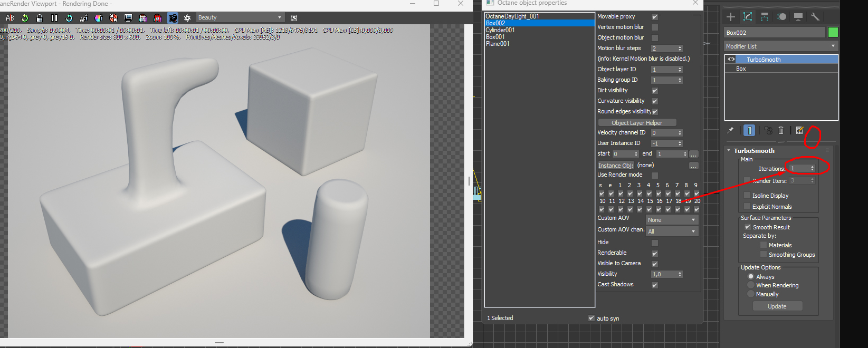Enable Separate by Smoothing Groups checkbox

click(763, 254)
